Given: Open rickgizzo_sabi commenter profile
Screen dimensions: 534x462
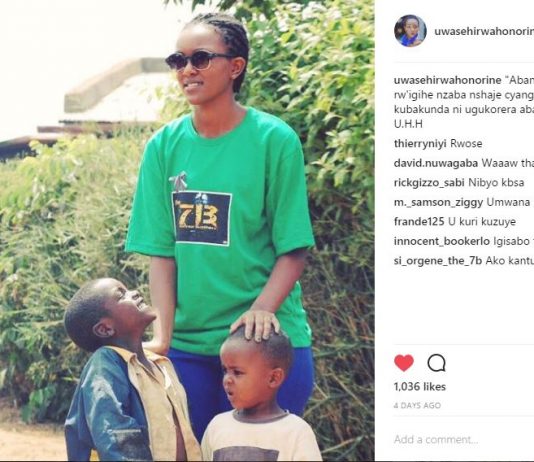Looking at the screenshot, I should click(x=429, y=183).
